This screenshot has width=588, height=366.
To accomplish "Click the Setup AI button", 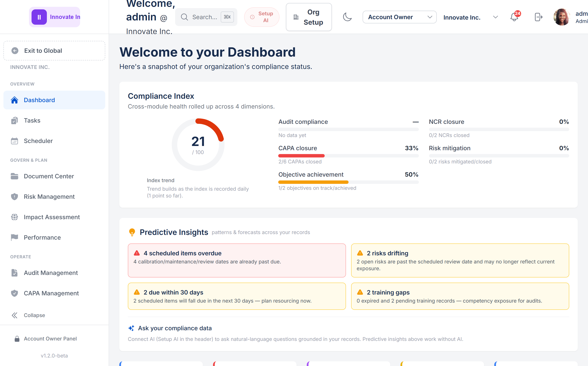I will [262, 17].
